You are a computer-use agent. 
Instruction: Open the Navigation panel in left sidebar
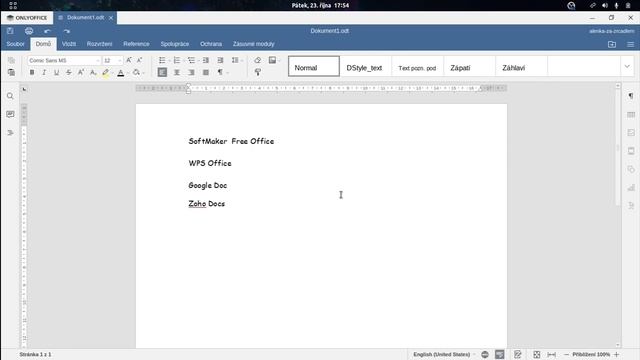(x=10, y=133)
